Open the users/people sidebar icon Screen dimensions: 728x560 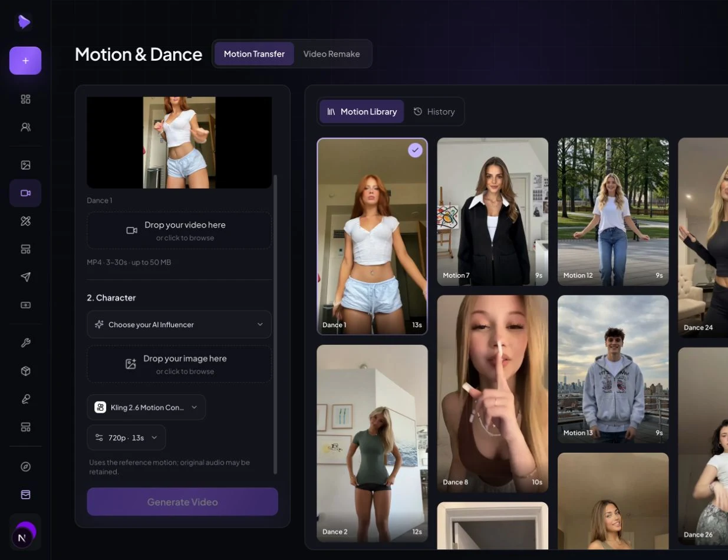[25, 127]
